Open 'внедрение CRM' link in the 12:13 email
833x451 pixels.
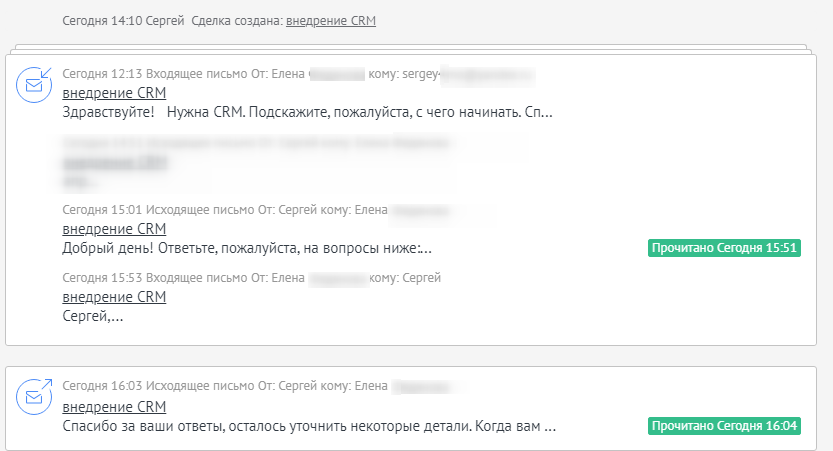(114, 93)
